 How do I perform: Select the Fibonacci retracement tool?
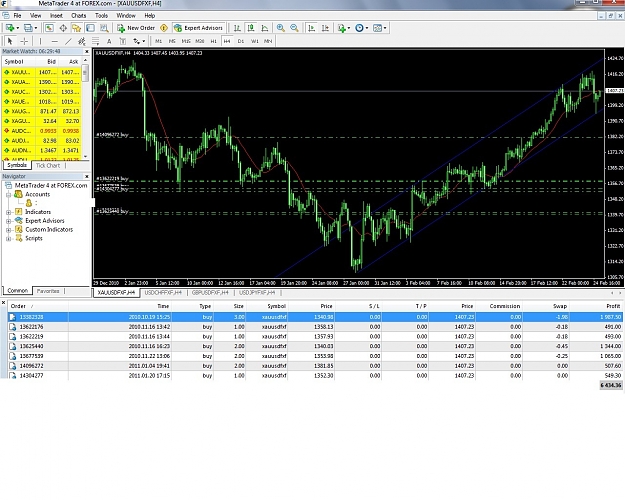(x=96, y=41)
